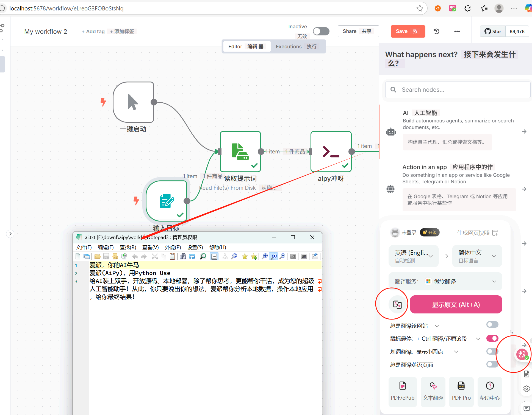Click the GitHub Star button
The width and height of the screenshot is (532, 415).
(493, 31)
